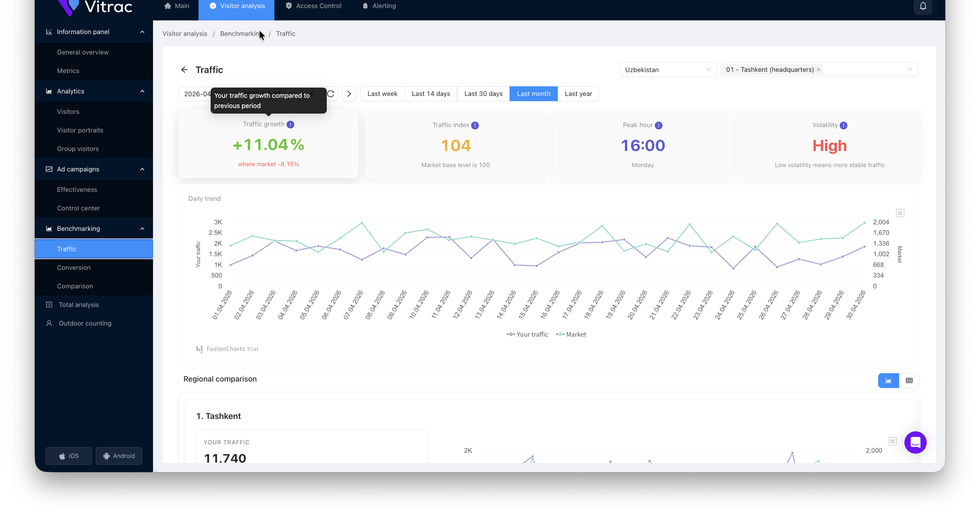Open the support chat bubble
The image size is (980, 518).
[915, 442]
